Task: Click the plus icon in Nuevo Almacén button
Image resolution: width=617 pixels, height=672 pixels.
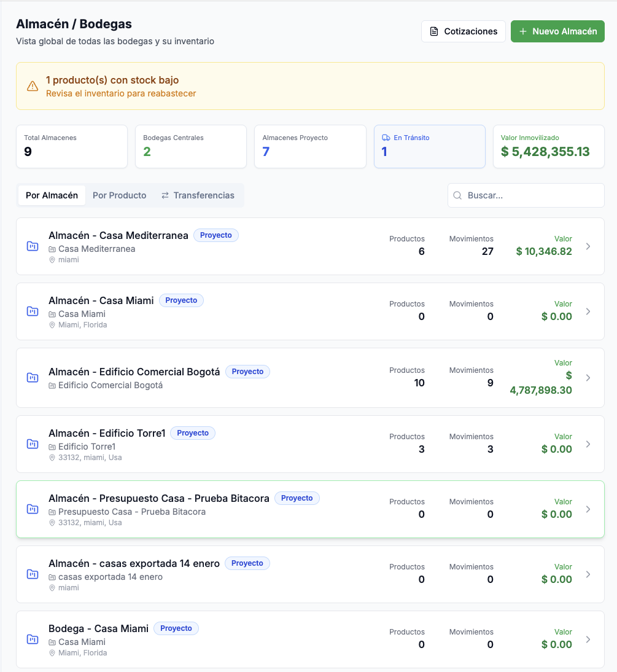Action: pos(522,31)
